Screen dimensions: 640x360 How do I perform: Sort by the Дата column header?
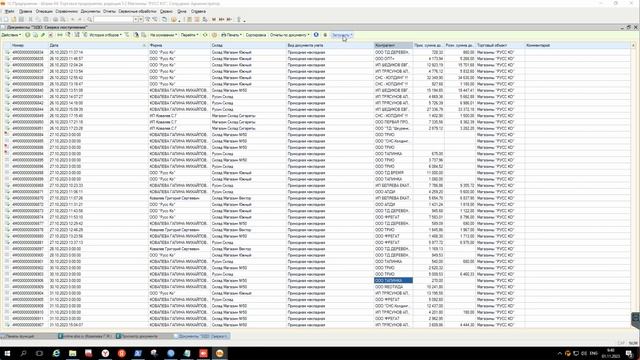(98, 45)
